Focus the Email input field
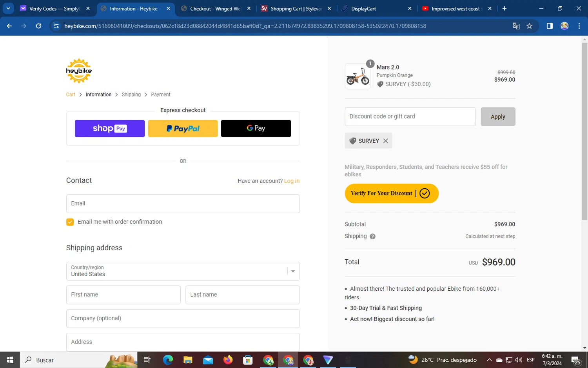This screenshot has height=368, width=588. click(183, 204)
